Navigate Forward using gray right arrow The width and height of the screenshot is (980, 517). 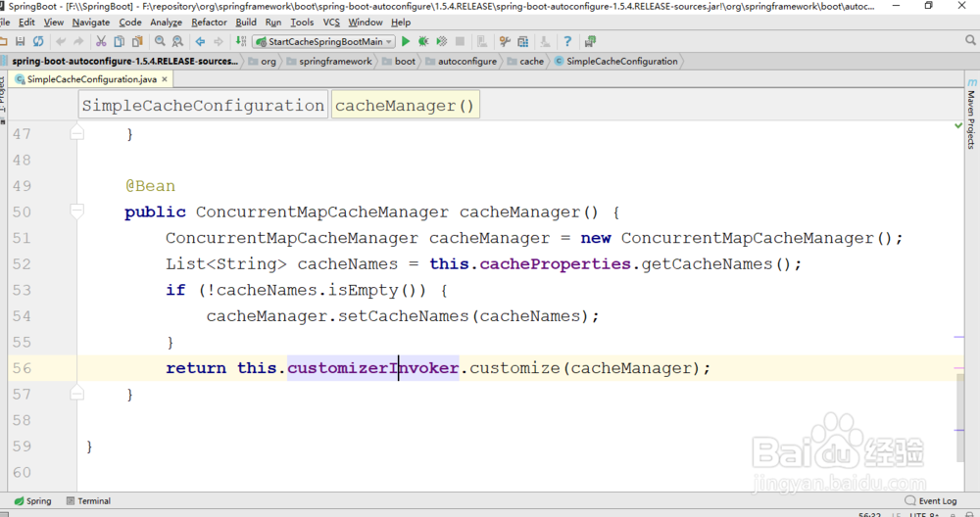tap(219, 41)
